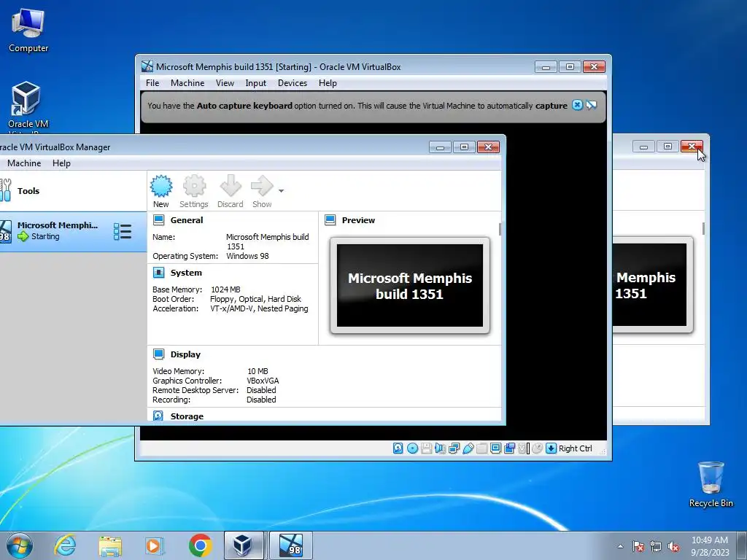Click the Windows 98 operating system value
The width and height of the screenshot is (747, 560).
pos(247,256)
